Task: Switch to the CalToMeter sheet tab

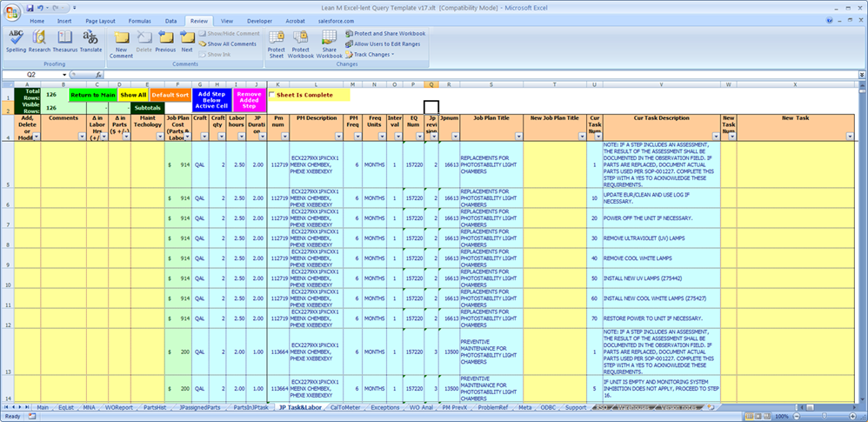Action: pos(345,407)
